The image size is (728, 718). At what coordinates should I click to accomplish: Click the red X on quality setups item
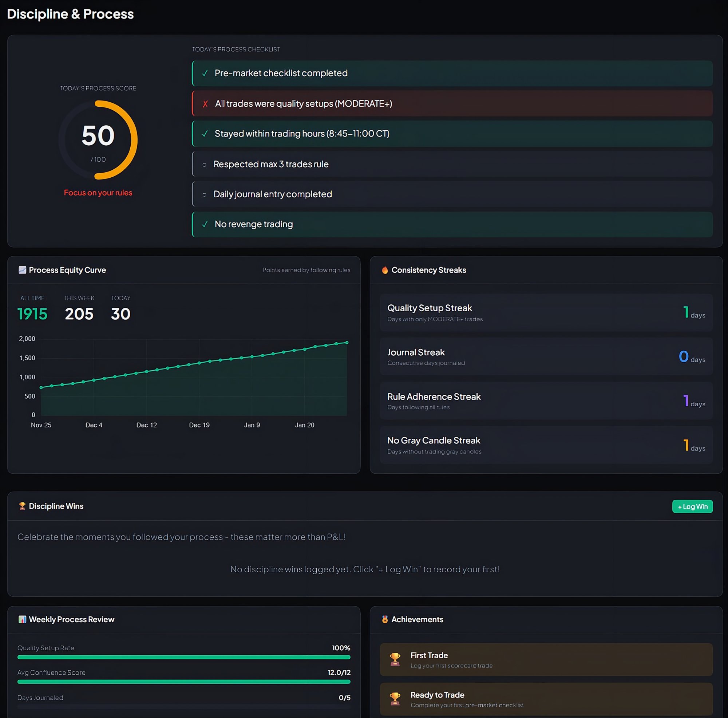205,104
